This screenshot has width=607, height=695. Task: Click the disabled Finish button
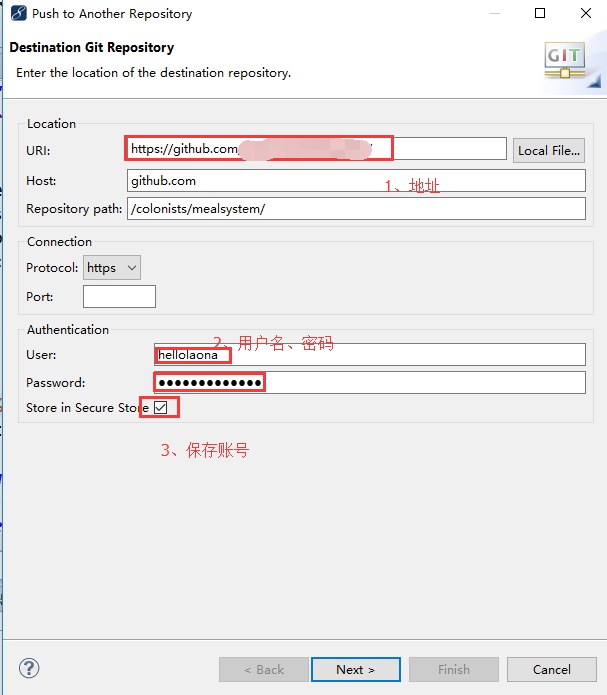click(x=454, y=669)
